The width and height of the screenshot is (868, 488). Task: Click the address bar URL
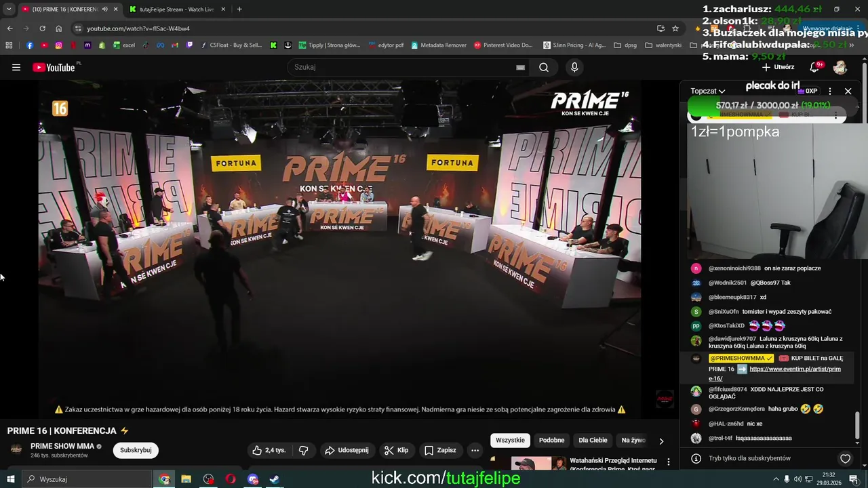(138, 28)
